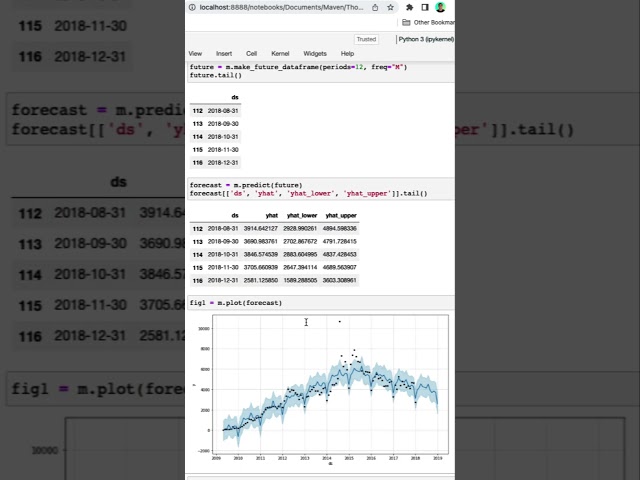Click the yhat_upper value 4894.598336

340,229
